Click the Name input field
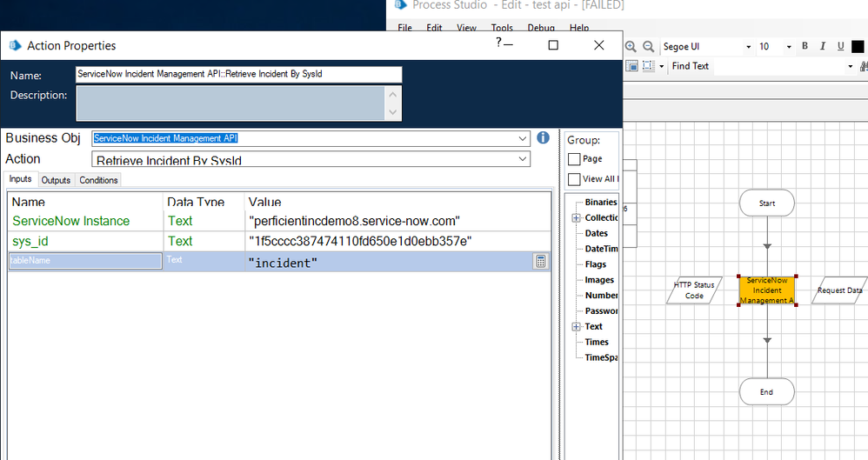The width and height of the screenshot is (868, 460). point(238,74)
